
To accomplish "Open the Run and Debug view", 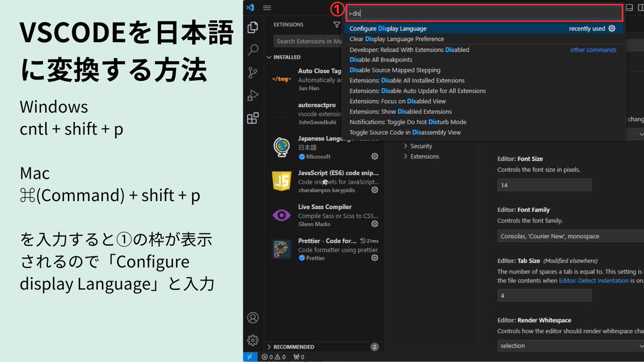I will click(x=253, y=95).
